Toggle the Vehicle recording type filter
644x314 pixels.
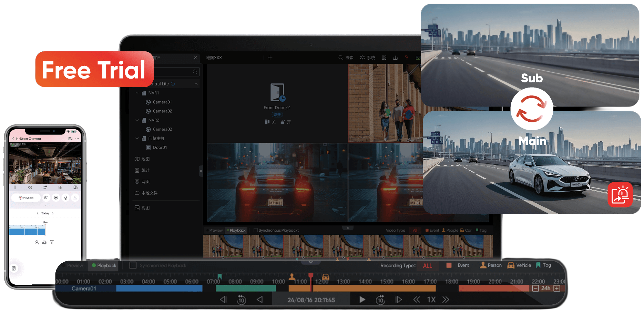click(x=519, y=265)
